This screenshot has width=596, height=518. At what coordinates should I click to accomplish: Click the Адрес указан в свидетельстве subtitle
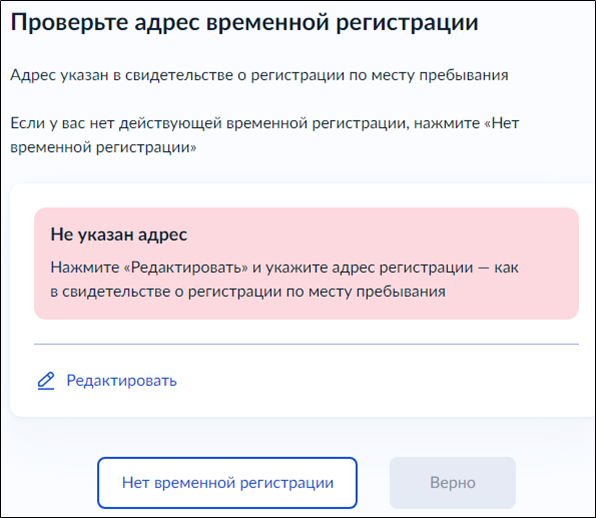[259, 75]
